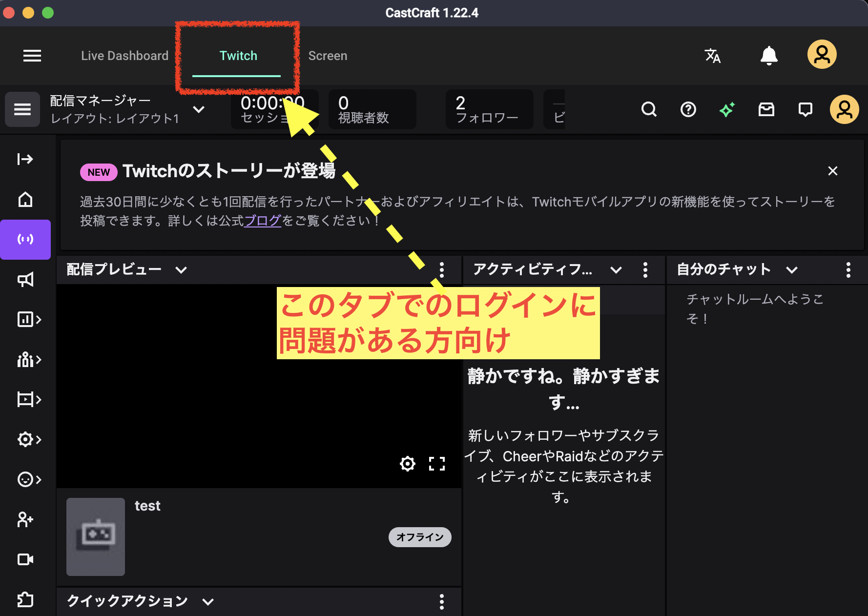Expand the sidebar with the arrow icon
This screenshot has height=616, width=868.
click(x=25, y=159)
